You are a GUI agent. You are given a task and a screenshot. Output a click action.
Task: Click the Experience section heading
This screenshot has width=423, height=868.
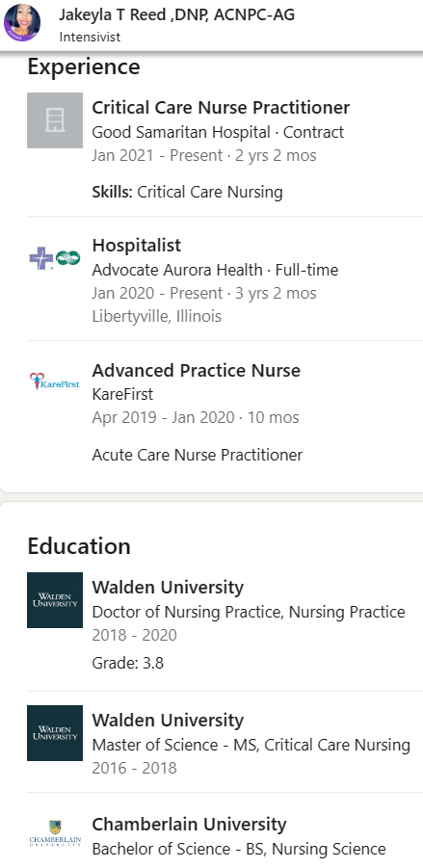pos(84,67)
